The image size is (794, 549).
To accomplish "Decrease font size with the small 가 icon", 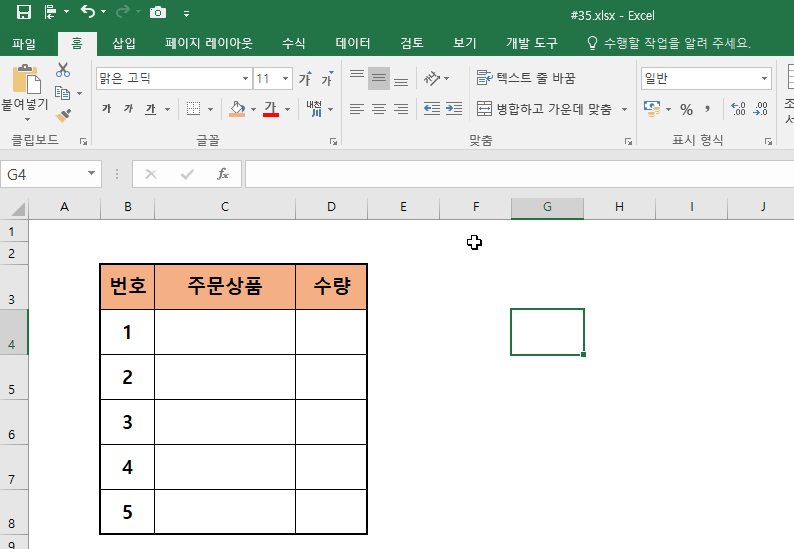I will pyautogui.click(x=328, y=79).
